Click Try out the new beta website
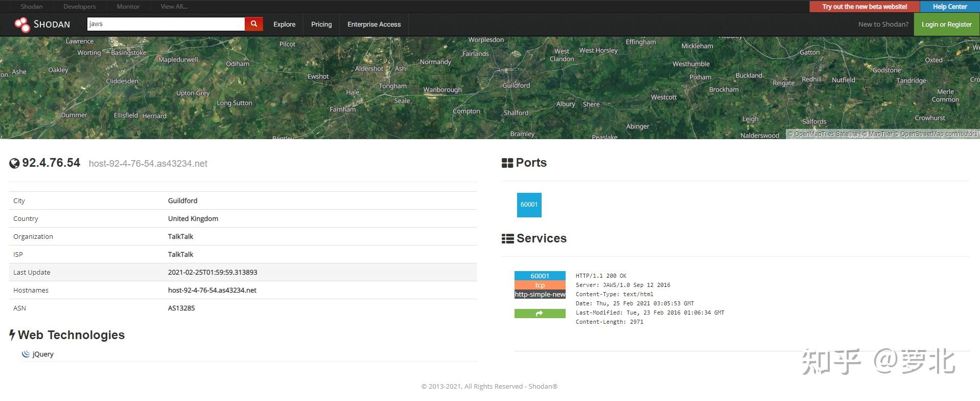Image resolution: width=980 pixels, height=401 pixels. [x=865, y=7]
